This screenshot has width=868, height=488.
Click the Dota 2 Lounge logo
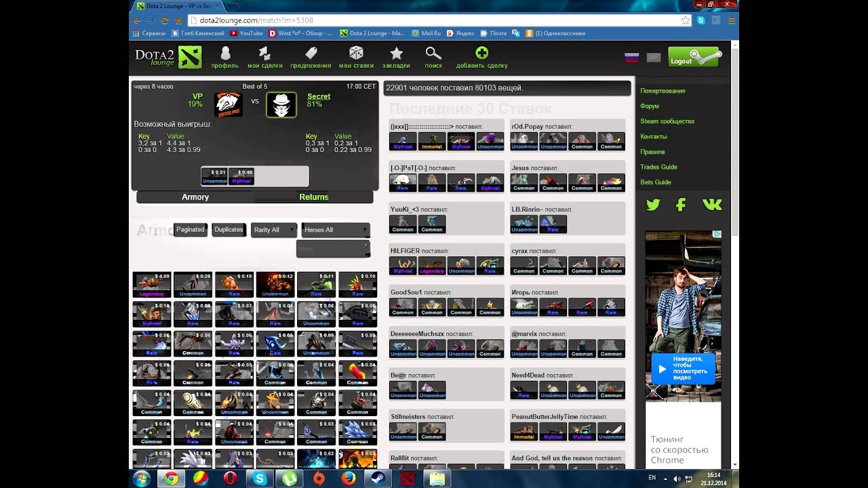pos(168,57)
